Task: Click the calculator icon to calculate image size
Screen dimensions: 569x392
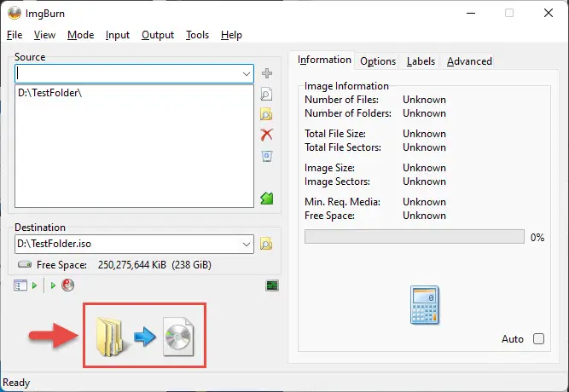Action: coord(425,305)
